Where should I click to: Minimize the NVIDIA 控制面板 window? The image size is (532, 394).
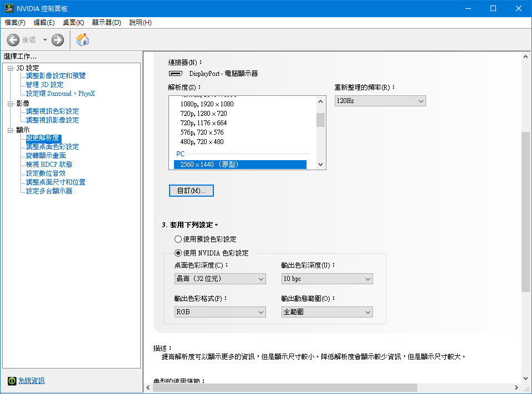pos(468,8)
